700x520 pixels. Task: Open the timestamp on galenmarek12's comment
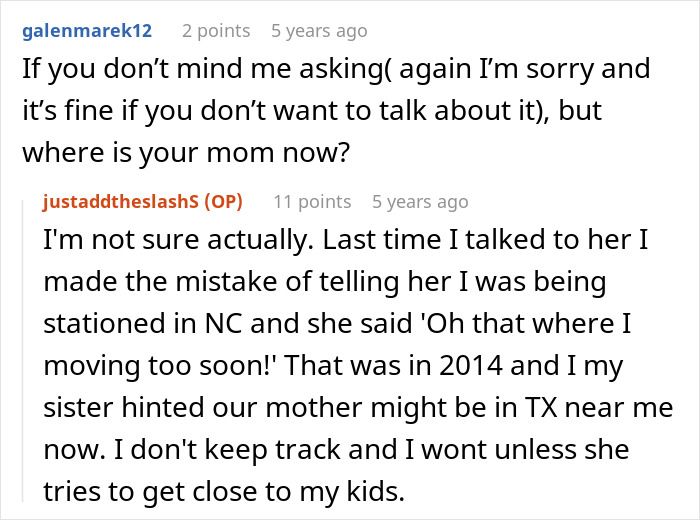click(x=319, y=30)
